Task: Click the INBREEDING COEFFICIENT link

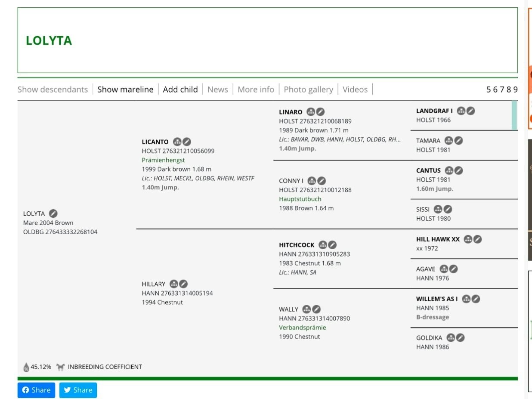Action: 105,367
